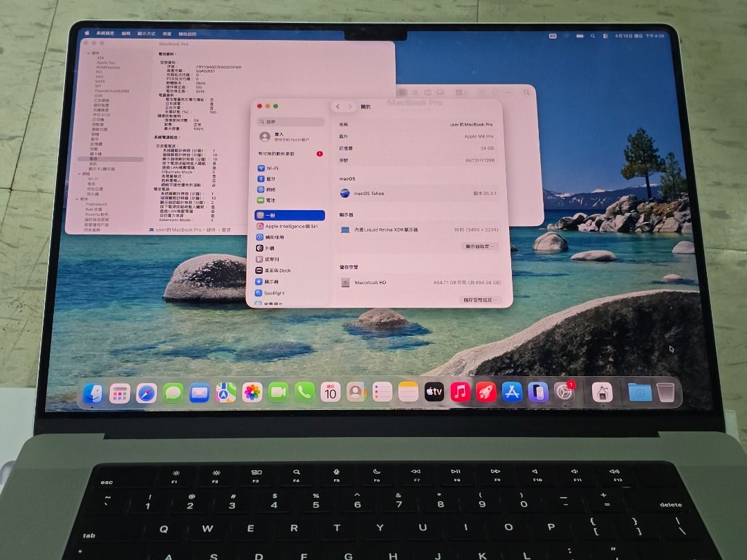Open 選單列 (Menu Bar) settings
This screenshot has width=747, height=560.
pyautogui.click(x=290, y=259)
